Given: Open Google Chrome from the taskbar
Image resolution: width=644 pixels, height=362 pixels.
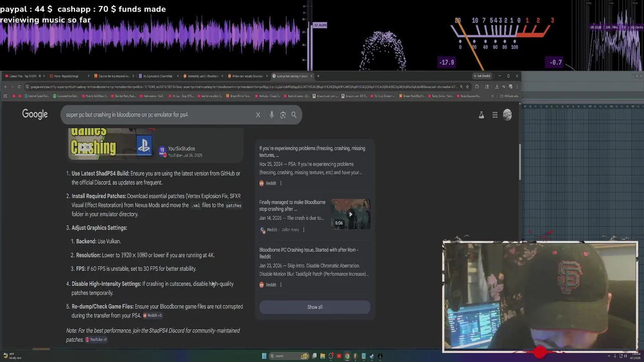Looking at the screenshot, I should click(x=347, y=356).
